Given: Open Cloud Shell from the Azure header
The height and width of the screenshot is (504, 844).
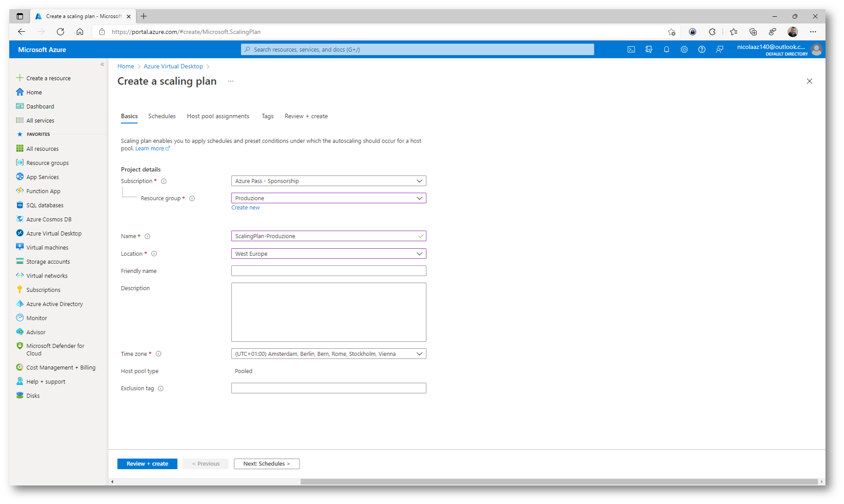Looking at the screenshot, I should tap(631, 49).
